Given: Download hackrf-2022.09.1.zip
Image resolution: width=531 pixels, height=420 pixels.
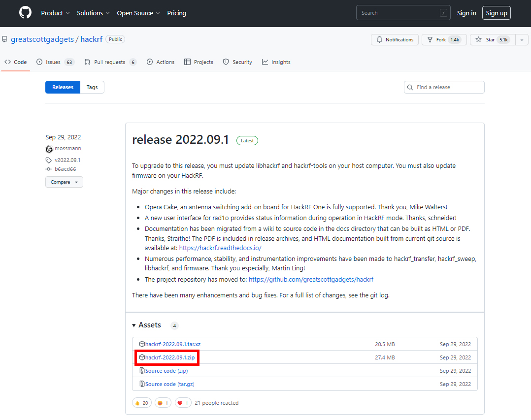Looking at the screenshot, I should click(170, 357).
